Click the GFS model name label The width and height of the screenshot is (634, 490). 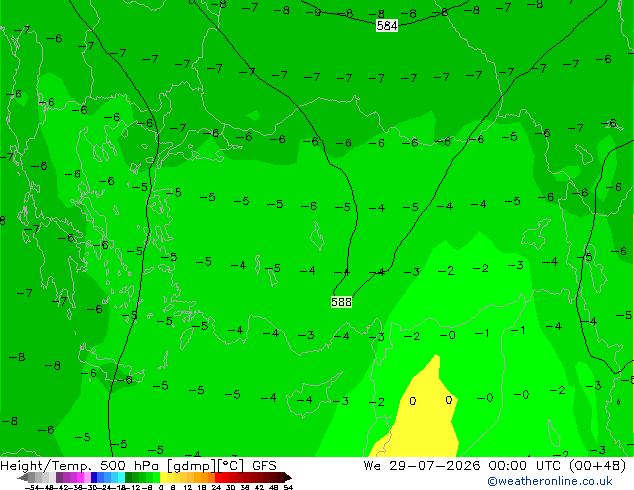[x=264, y=466]
